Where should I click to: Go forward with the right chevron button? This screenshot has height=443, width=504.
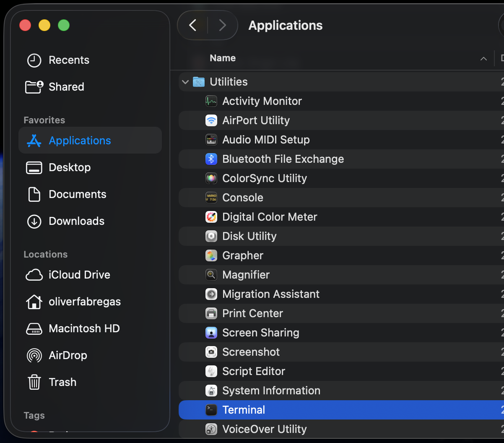pyautogui.click(x=223, y=25)
